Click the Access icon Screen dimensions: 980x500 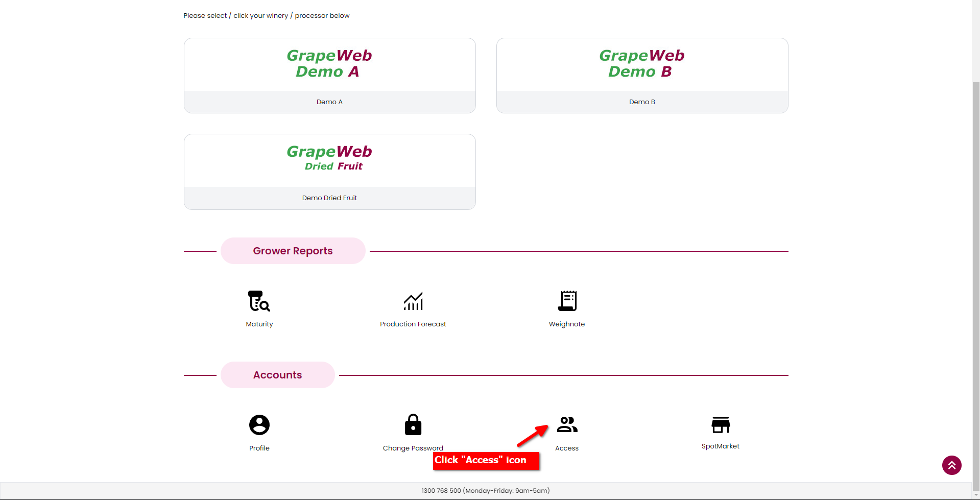tap(567, 424)
